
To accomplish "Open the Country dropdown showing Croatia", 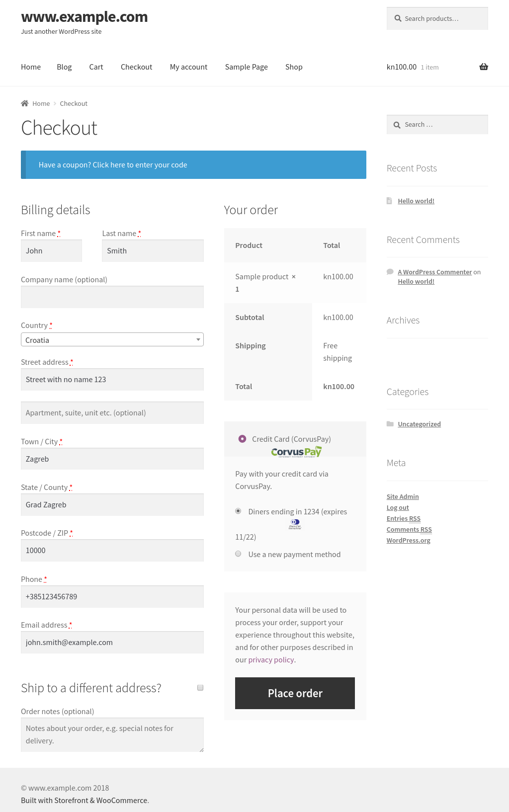I will [112, 340].
